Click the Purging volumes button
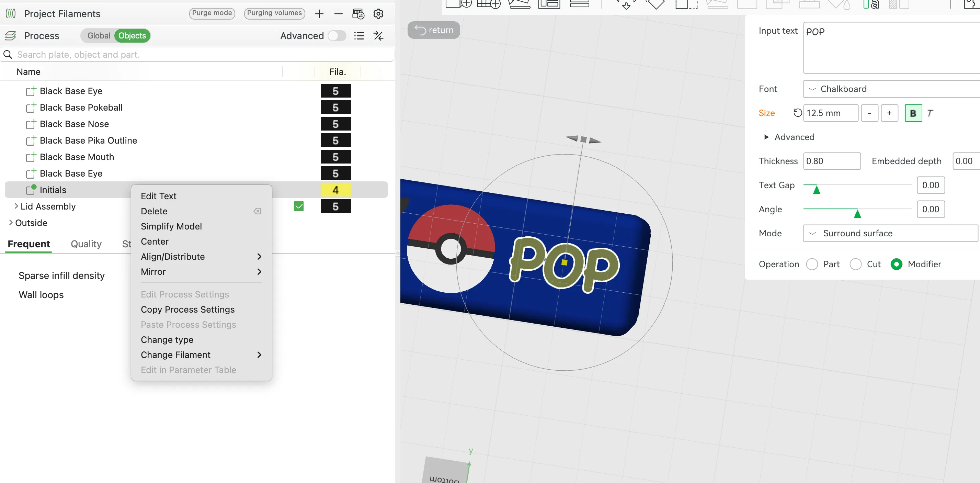The image size is (980, 483). pos(274,13)
